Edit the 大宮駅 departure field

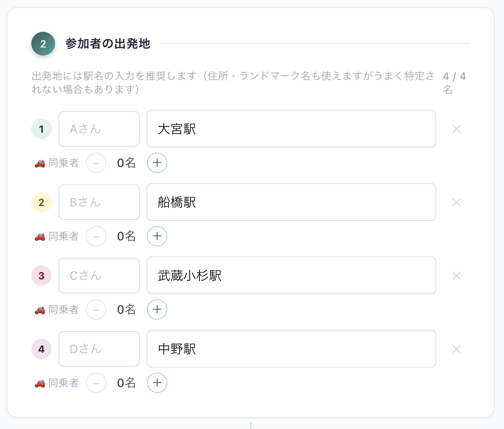(291, 129)
